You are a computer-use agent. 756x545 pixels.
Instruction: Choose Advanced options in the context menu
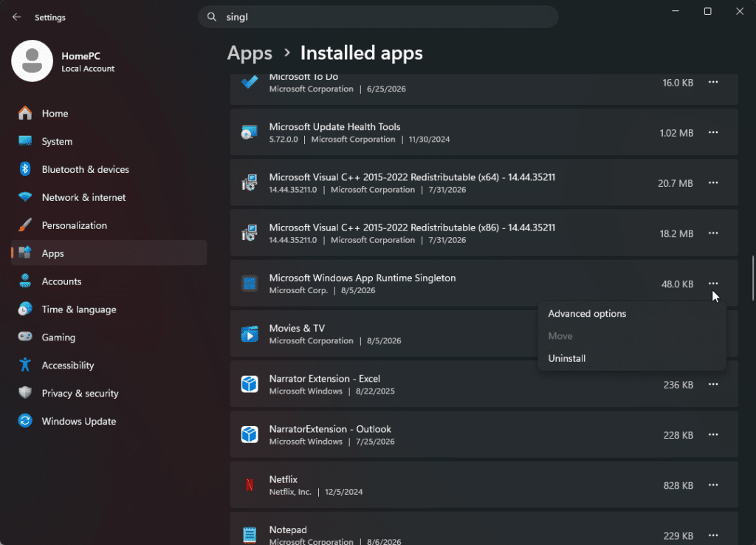pyautogui.click(x=632, y=314)
